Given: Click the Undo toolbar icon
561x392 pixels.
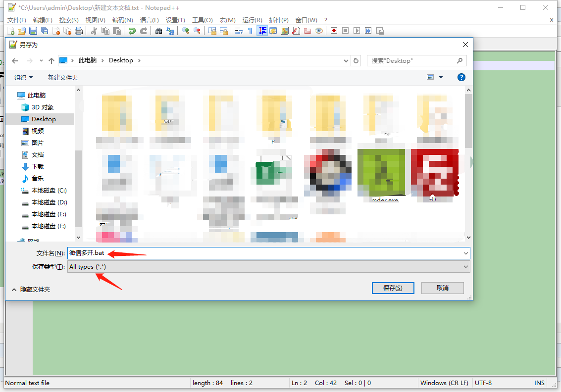Looking at the screenshot, I should 132,31.
